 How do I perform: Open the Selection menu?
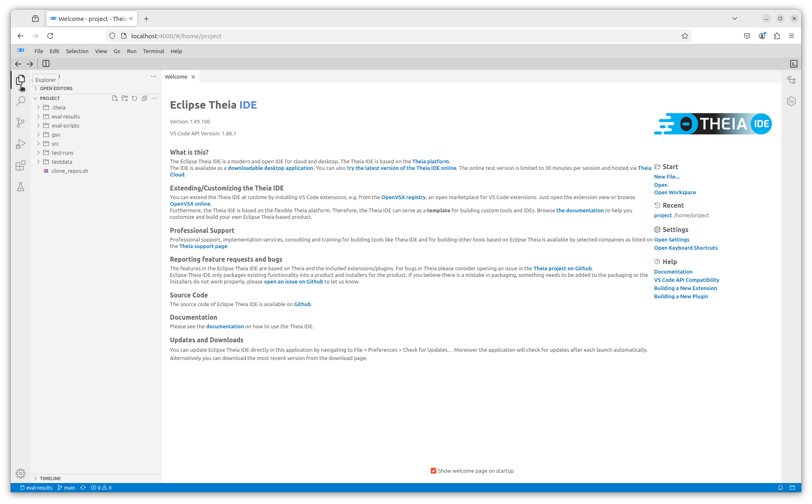(x=77, y=51)
